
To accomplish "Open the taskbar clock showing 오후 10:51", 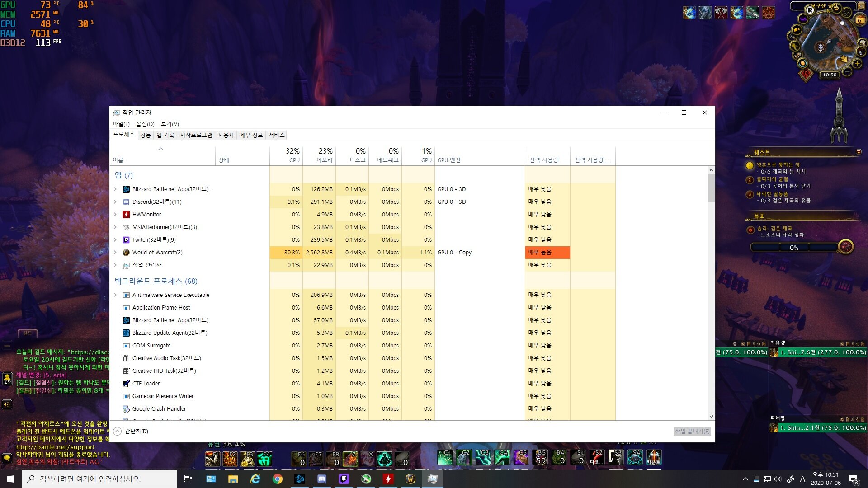I will [x=826, y=479].
